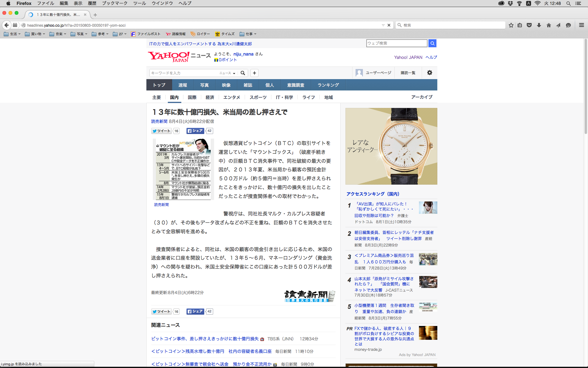
Task: Click the Firefox back arrow button
Action: (x=6, y=25)
